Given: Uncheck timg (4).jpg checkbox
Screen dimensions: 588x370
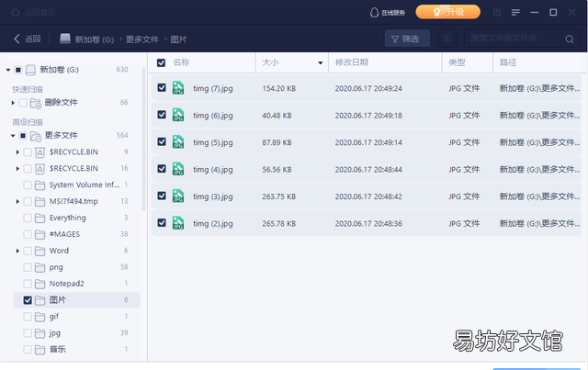Looking at the screenshot, I should pyautogui.click(x=162, y=169).
